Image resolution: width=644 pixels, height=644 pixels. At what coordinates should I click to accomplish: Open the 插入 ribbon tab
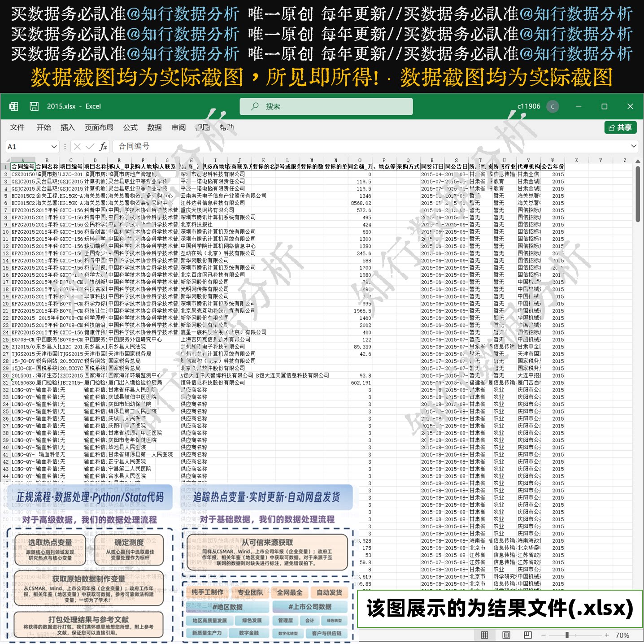click(68, 127)
